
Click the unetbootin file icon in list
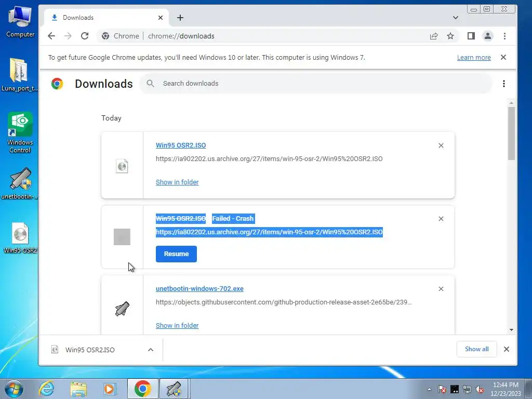[122, 309]
